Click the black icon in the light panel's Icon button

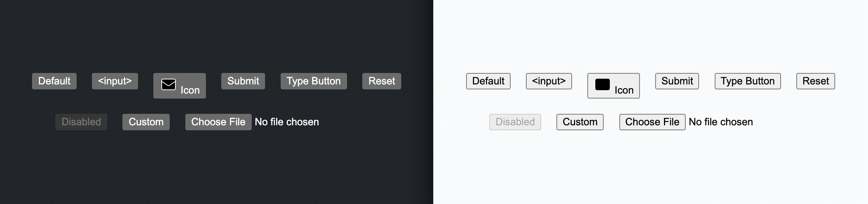coord(603,84)
